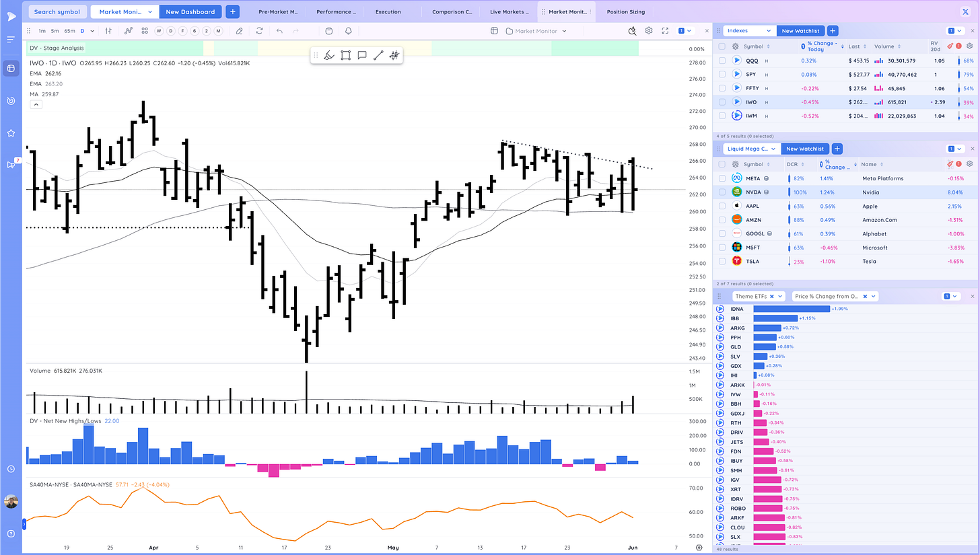Screen dimensions: 980x555
Task: Open the Market Monitor layout dropdown
Action: (536, 31)
